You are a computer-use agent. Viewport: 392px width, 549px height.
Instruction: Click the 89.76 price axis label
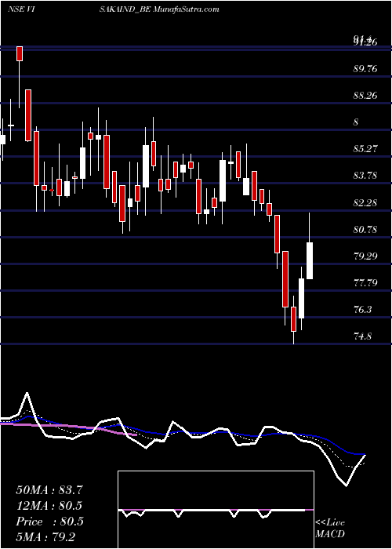(x=365, y=69)
